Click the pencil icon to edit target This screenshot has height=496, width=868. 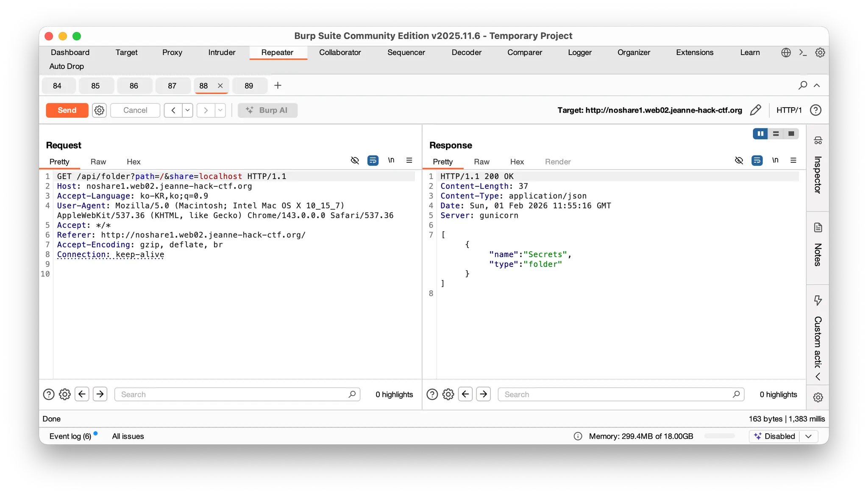pos(755,110)
